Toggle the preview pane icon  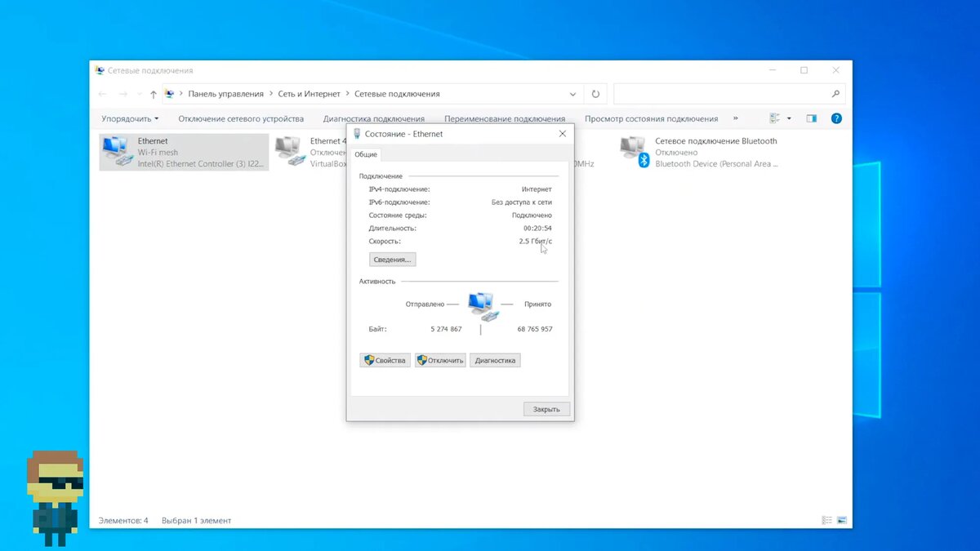811,118
